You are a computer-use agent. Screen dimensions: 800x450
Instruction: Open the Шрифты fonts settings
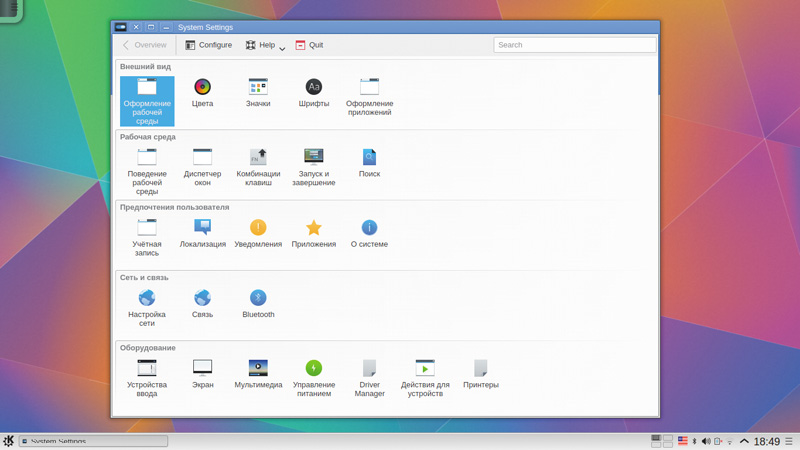(314, 93)
